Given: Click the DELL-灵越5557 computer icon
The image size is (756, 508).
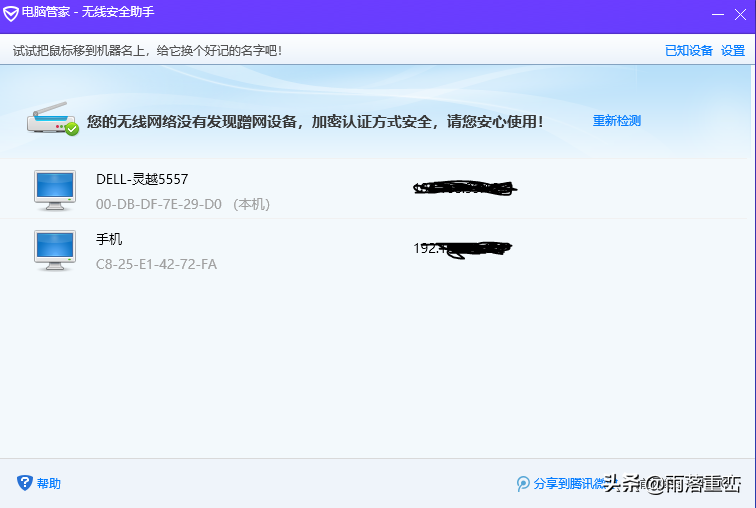Looking at the screenshot, I should pos(55,190).
